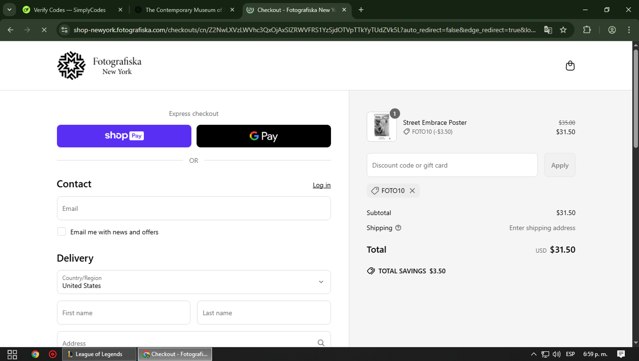The image size is (639, 361).
Task: Go back with browser back arrow
Action: pos(11,30)
